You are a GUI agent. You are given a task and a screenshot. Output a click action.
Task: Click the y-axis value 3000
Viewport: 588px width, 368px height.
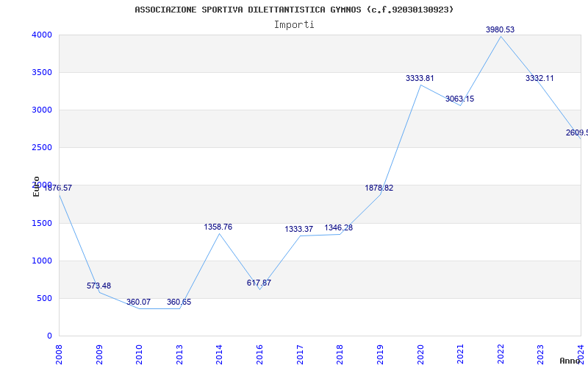[x=42, y=110]
